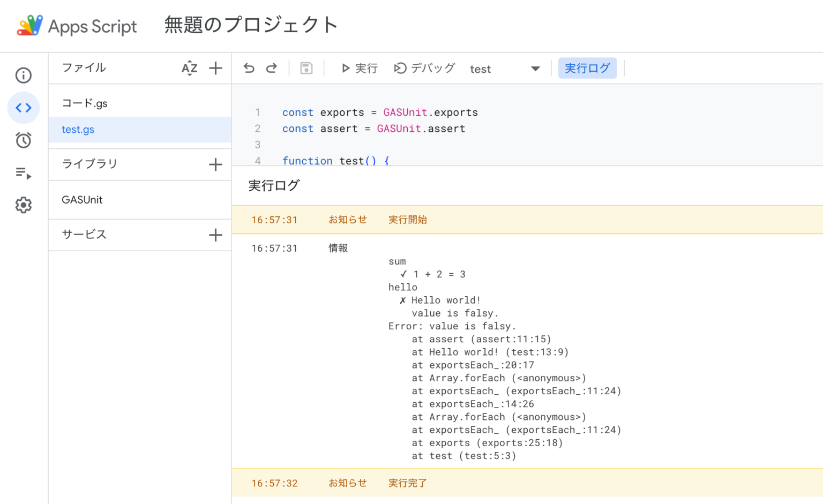Redo the last edit

pos(272,68)
